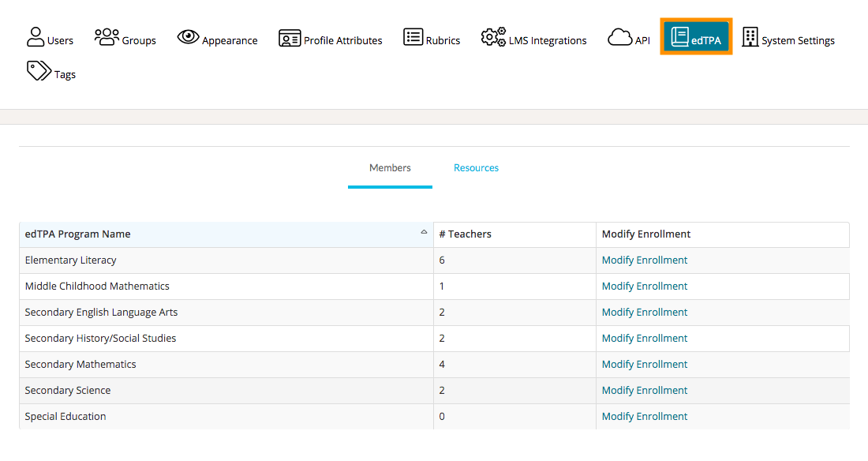Open LMS Integrations gears icon
The height and width of the screenshot is (461, 868).
(493, 37)
